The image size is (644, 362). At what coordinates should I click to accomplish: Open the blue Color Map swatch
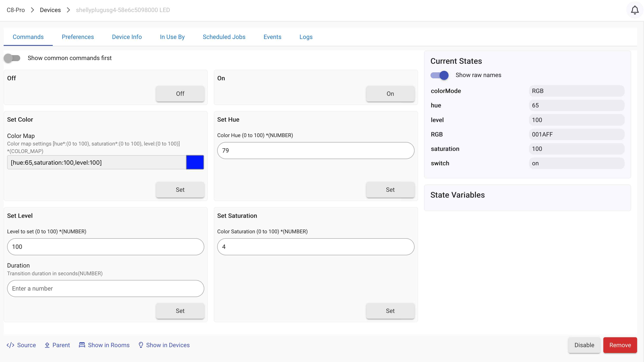195,162
